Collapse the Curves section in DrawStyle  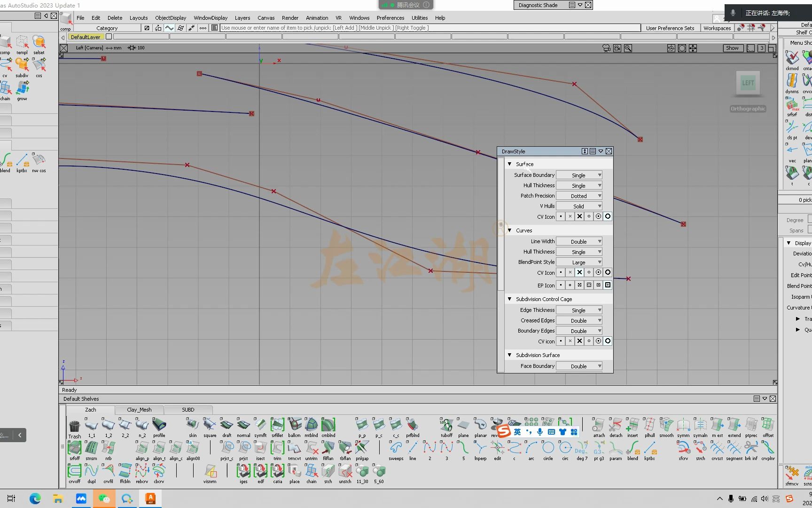pos(509,230)
